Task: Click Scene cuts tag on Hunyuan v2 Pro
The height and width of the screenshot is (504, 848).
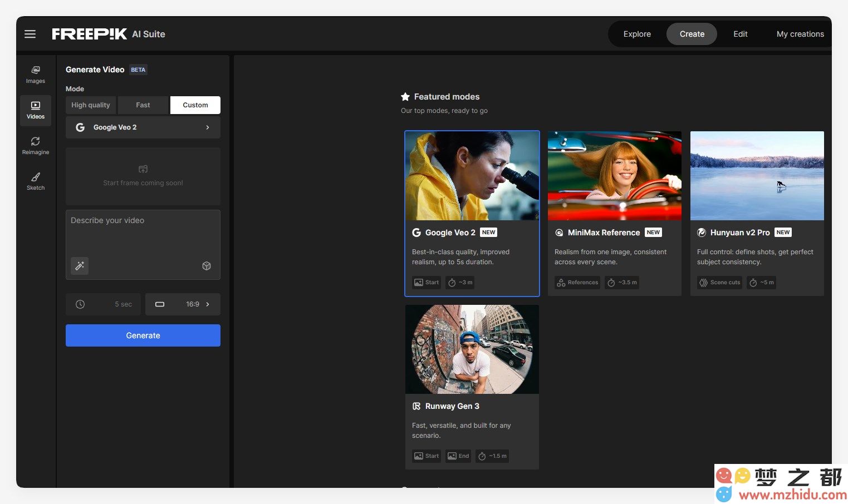Action: pyautogui.click(x=720, y=283)
